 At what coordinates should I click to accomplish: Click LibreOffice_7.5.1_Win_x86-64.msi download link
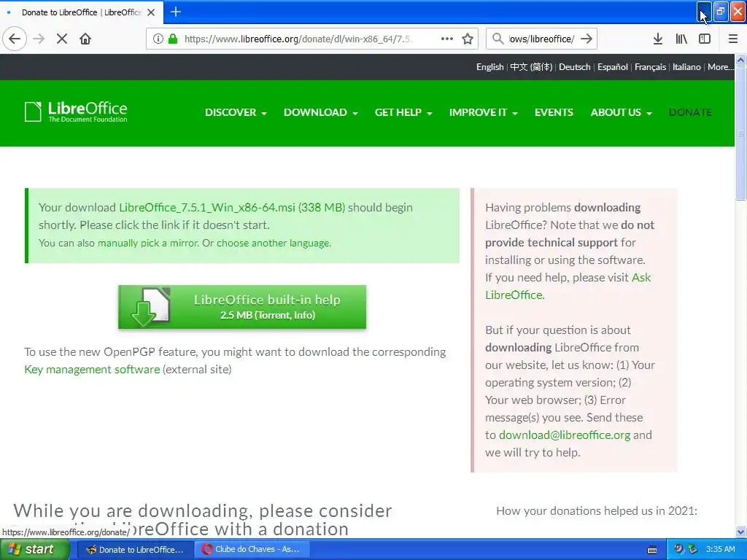click(x=231, y=208)
